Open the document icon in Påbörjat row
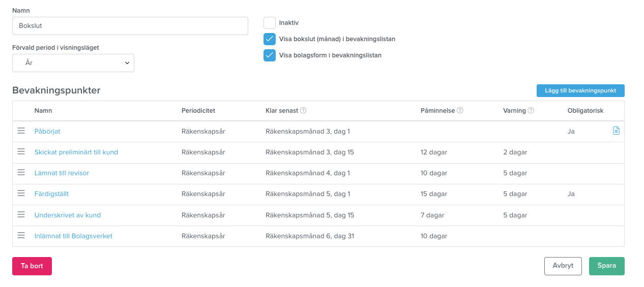This screenshot has height=287, width=644. point(616,131)
